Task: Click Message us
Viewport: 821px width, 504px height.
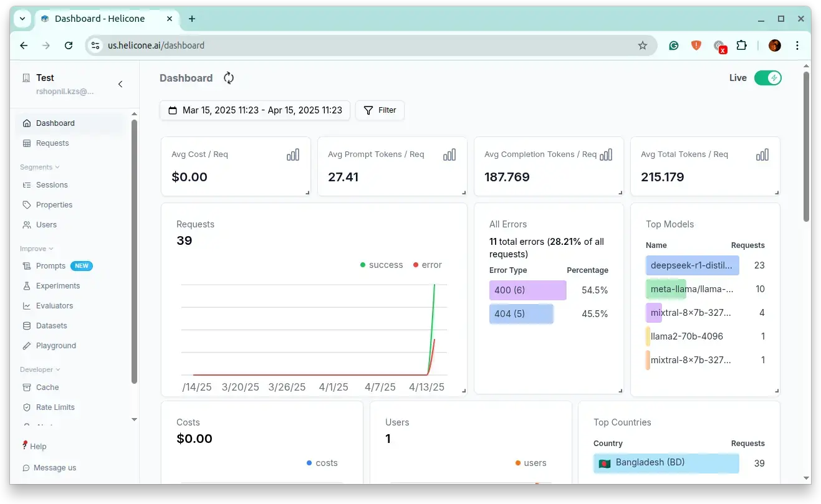Action: pos(49,468)
